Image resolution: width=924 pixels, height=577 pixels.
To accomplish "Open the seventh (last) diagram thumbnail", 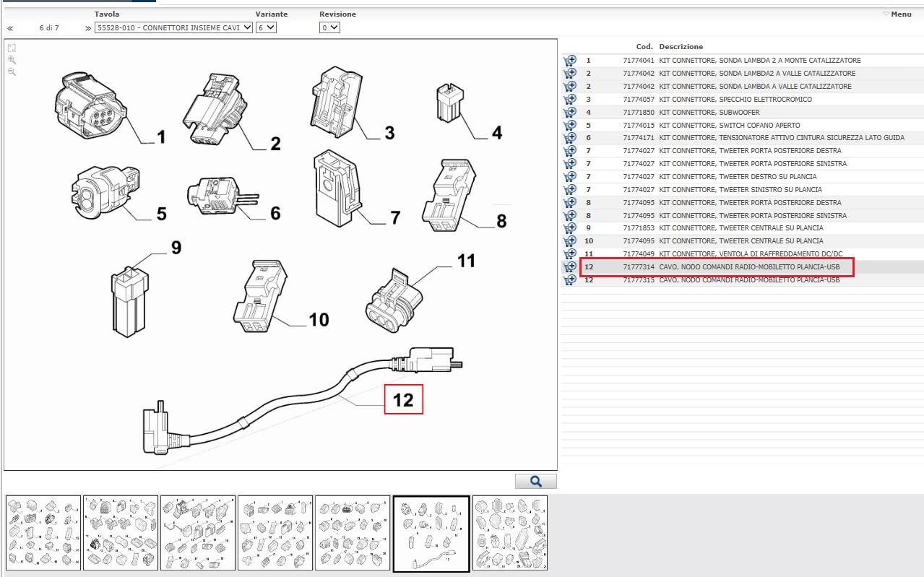I will (509, 533).
